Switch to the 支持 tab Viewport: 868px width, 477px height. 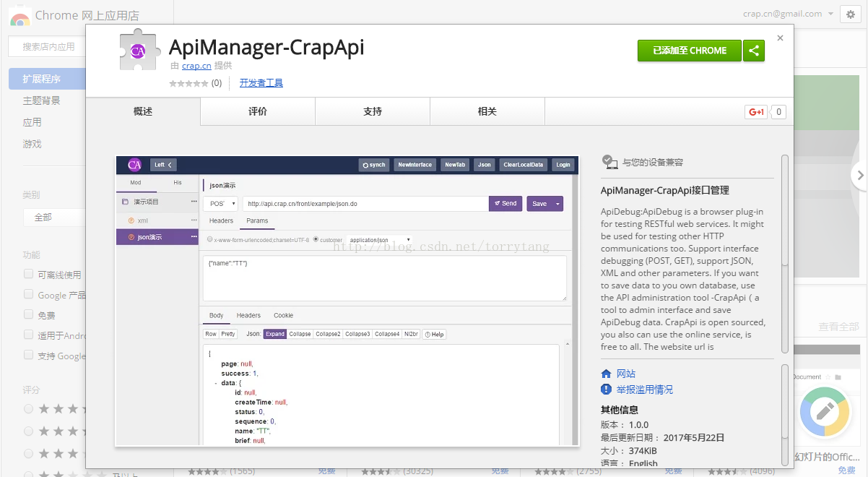[373, 112]
